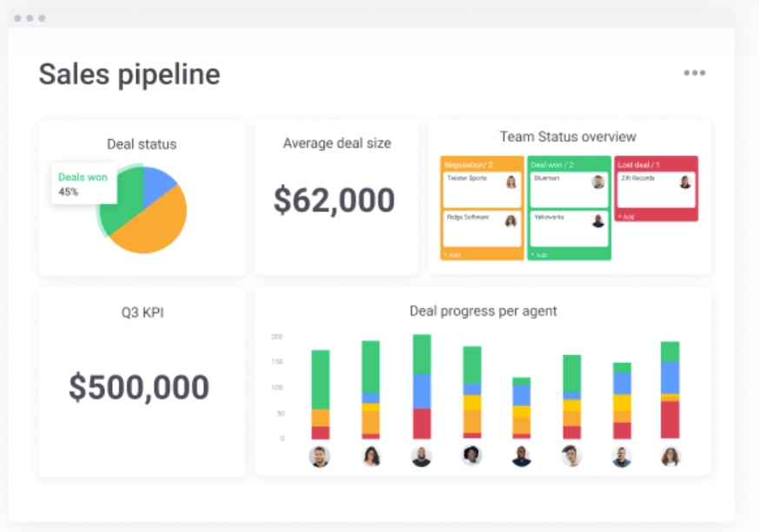
Task: Select the sixth agent avatar under the bar chart
Action: tap(571, 456)
